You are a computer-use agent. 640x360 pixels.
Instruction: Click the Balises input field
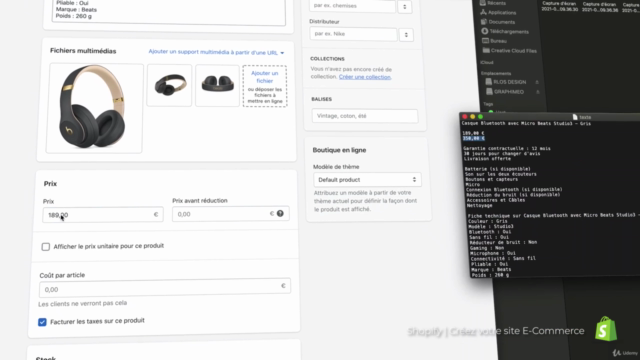pos(365,116)
